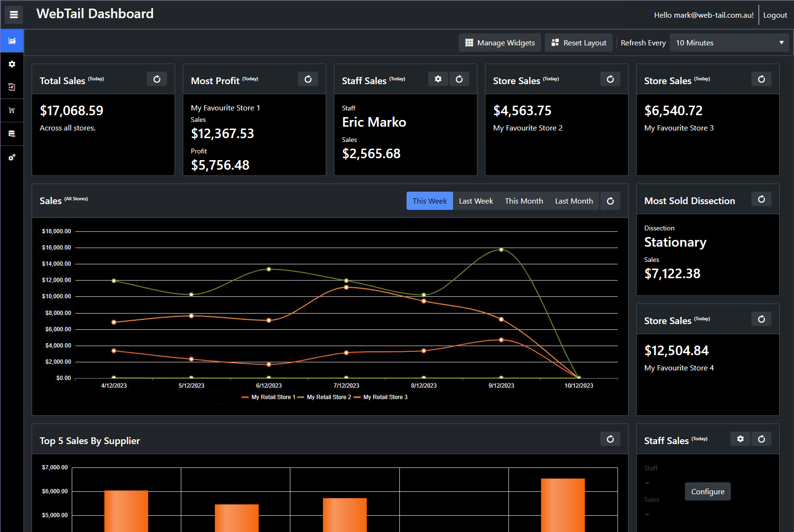The image size is (794, 532).
Task: Refresh Store Sales widget for Favourite Store 2
Action: (x=610, y=79)
